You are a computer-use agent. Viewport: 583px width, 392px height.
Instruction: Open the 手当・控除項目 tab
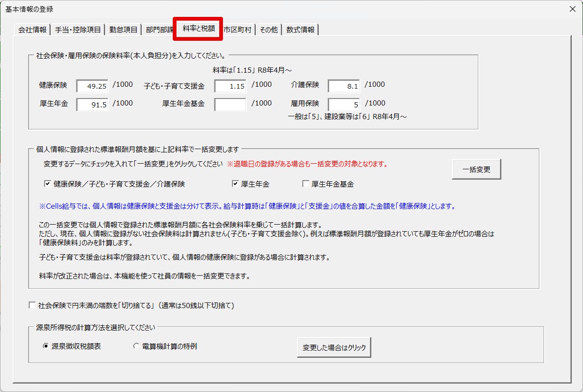77,30
